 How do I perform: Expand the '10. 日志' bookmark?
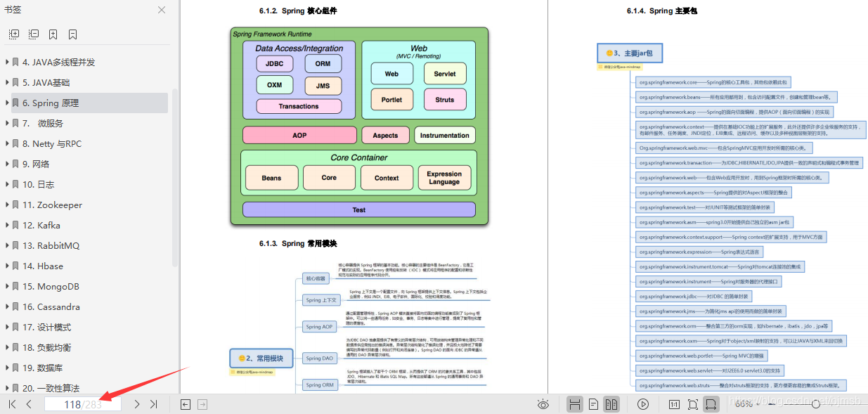[x=7, y=184]
